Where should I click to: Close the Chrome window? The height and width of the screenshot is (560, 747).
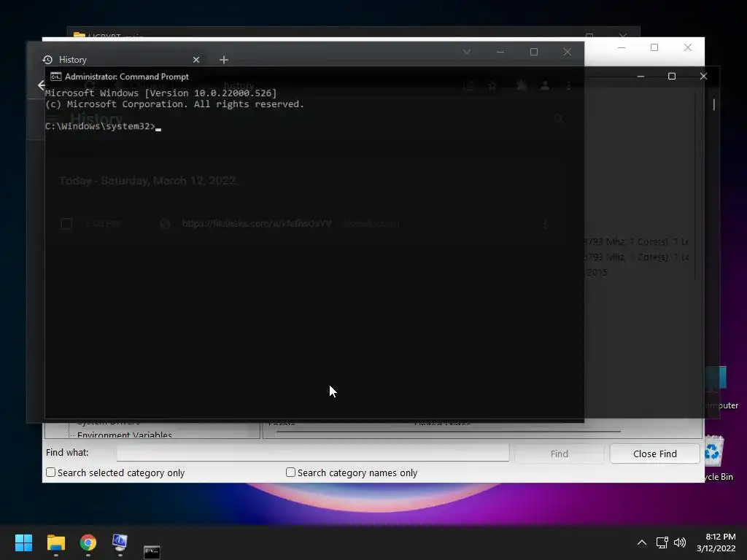(x=568, y=52)
